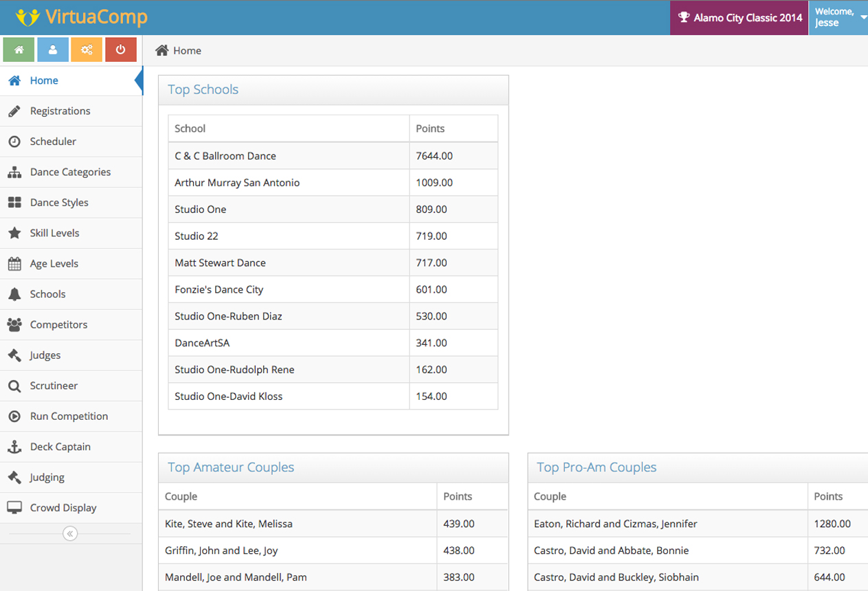Click the green home shortcut button
868x591 pixels.
point(19,49)
